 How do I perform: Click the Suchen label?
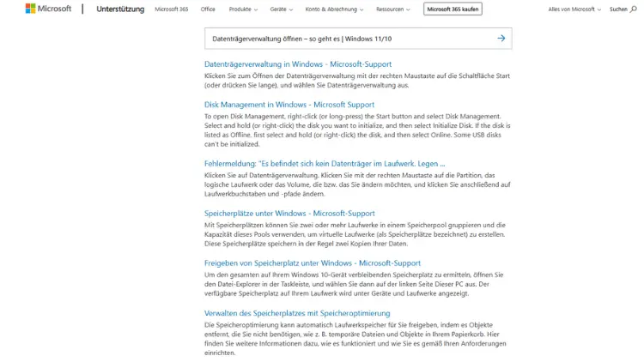pos(618,9)
